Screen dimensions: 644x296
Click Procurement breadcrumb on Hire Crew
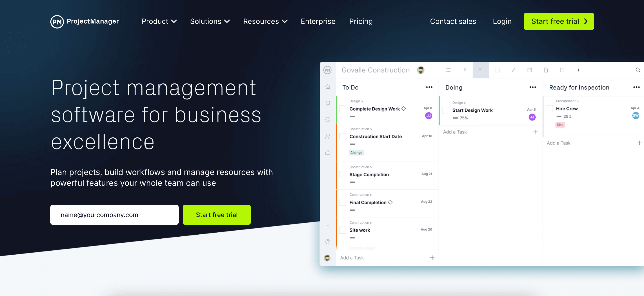point(567,101)
